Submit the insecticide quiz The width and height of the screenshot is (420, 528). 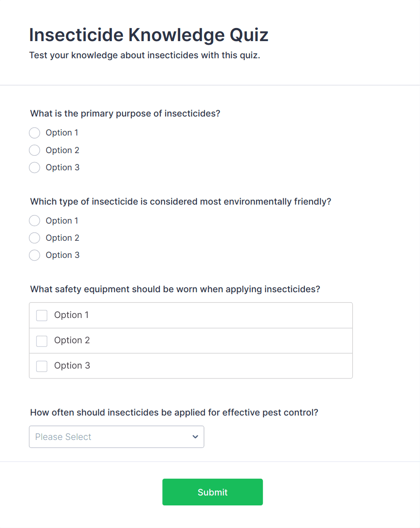(x=212, y=492)
